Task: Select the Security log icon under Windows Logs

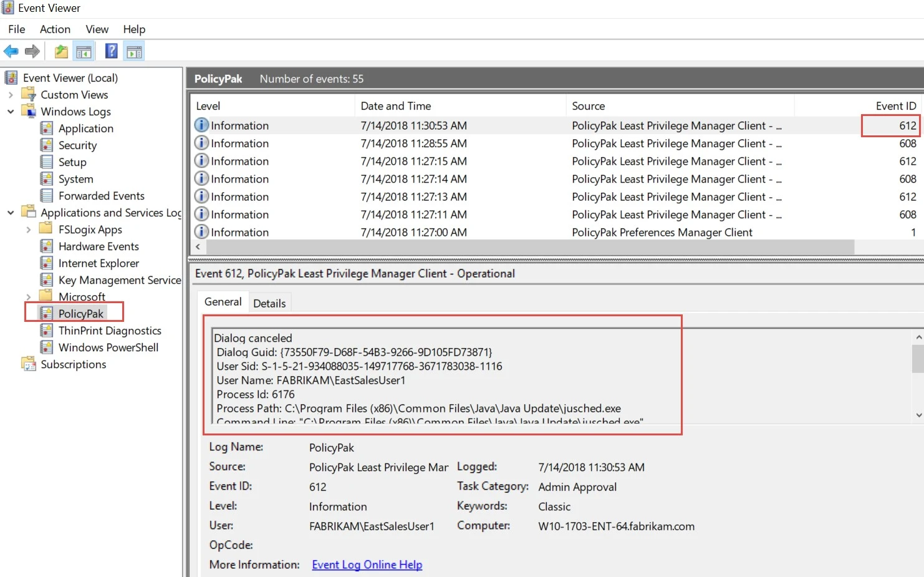Action: pos(47,145)
